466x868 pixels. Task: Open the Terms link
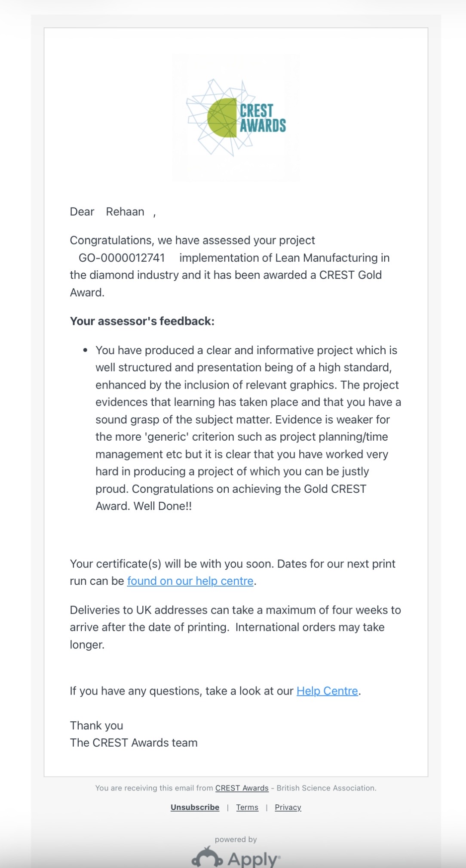point(247,807)
